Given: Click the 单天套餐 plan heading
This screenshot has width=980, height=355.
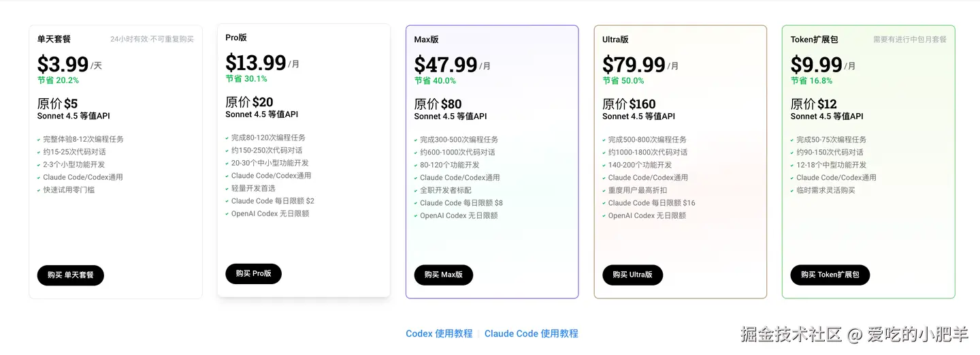Looking at the screenshot, I should pos(54,40).
